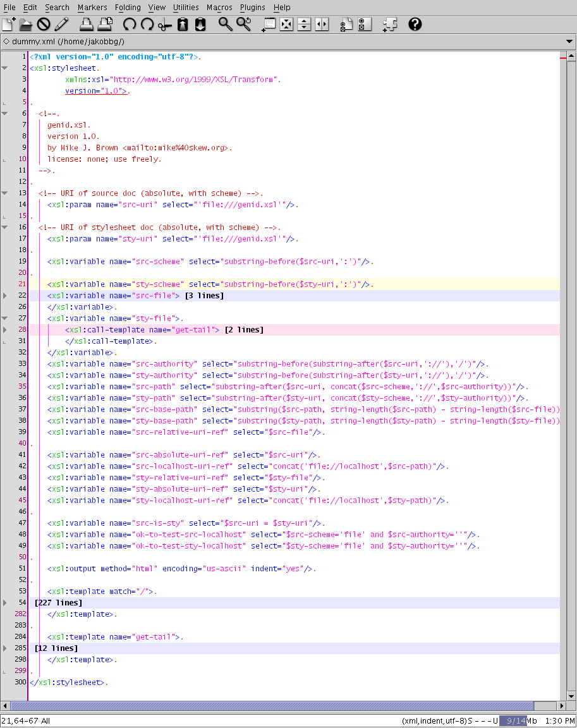577x728 pixels.
Task: Split the view vertically
Action: [x=322, y=24]
